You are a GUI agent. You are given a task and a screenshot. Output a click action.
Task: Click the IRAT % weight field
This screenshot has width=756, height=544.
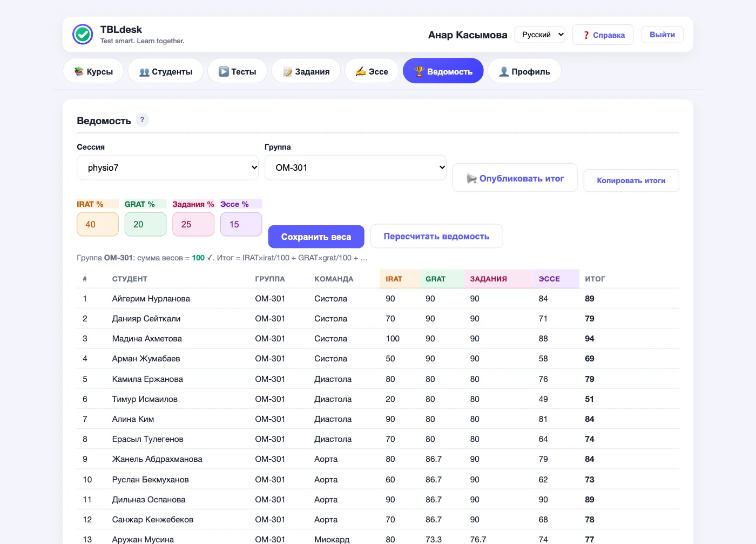(98, 224)
